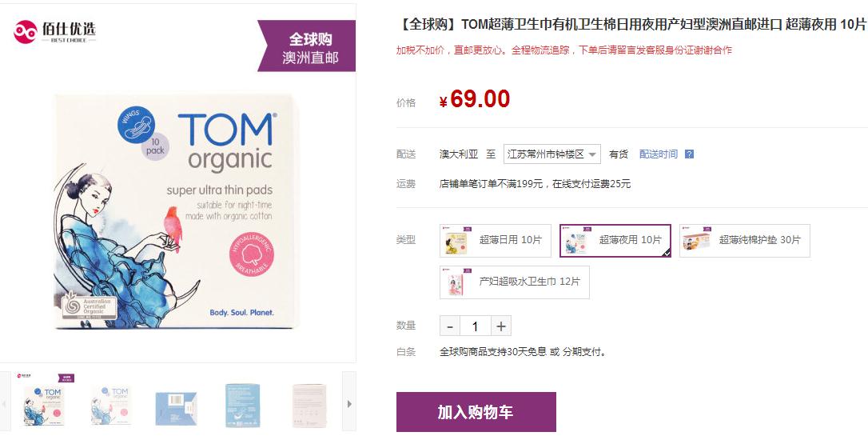Select 超薄夜用 10片 type option

[x=615, y=241]
